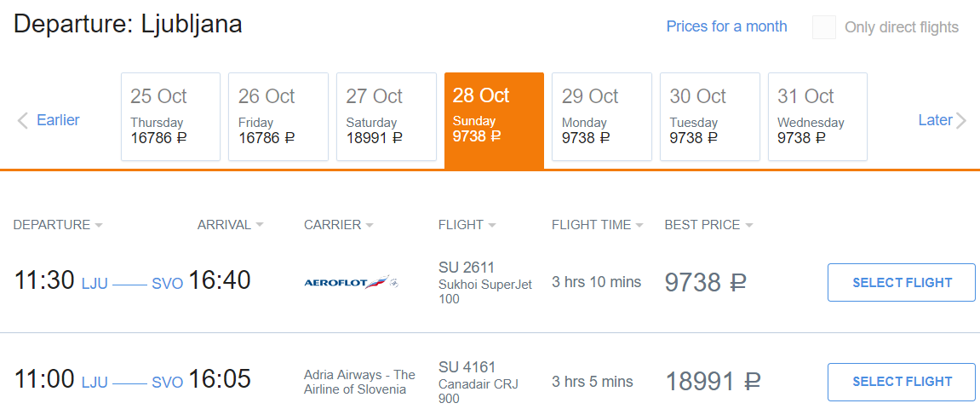Image resolution: width=980 pixels, height=409 pixels.
Task: Sort by Departure column arrow
Action: tap(99, 226)
